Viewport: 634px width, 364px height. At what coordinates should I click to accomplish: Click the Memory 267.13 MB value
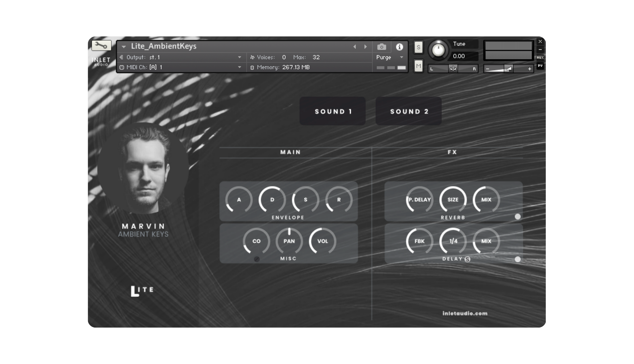point(296,67)
